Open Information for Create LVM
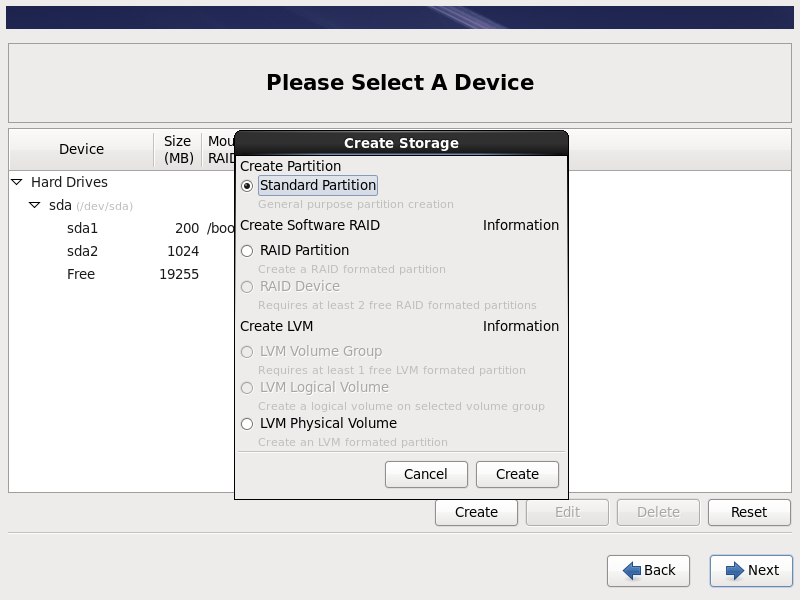The width and height of the screenshot is (800, 600). 520,326
